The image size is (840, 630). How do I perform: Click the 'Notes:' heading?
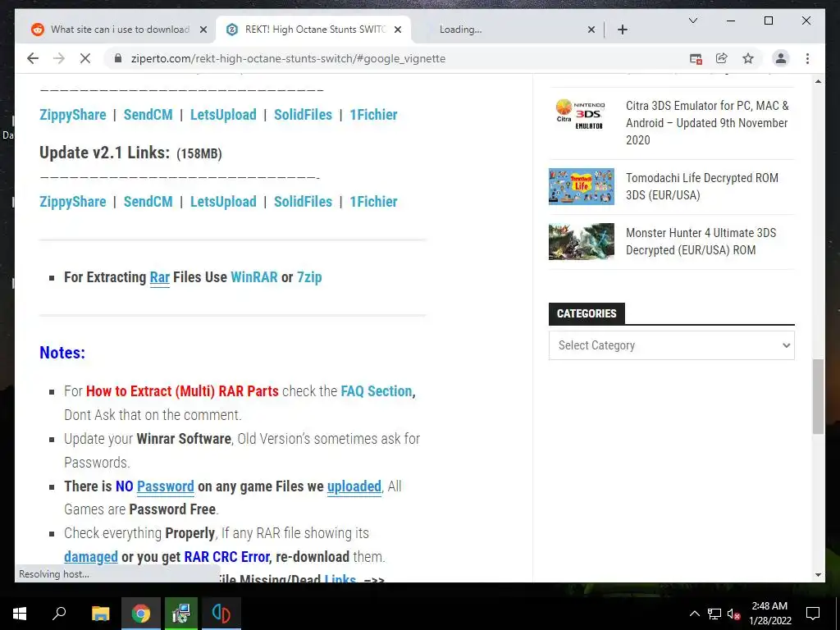[62, 353]
